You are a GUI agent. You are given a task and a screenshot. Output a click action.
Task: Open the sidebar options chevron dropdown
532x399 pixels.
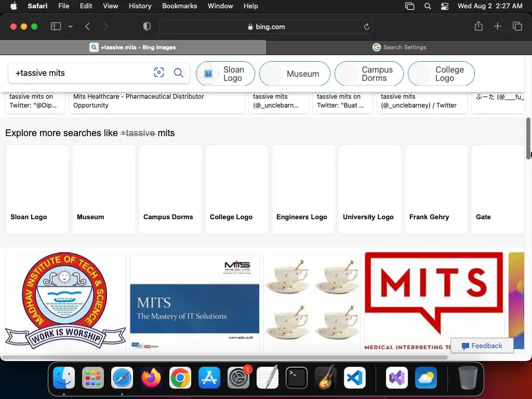(70, 26)
